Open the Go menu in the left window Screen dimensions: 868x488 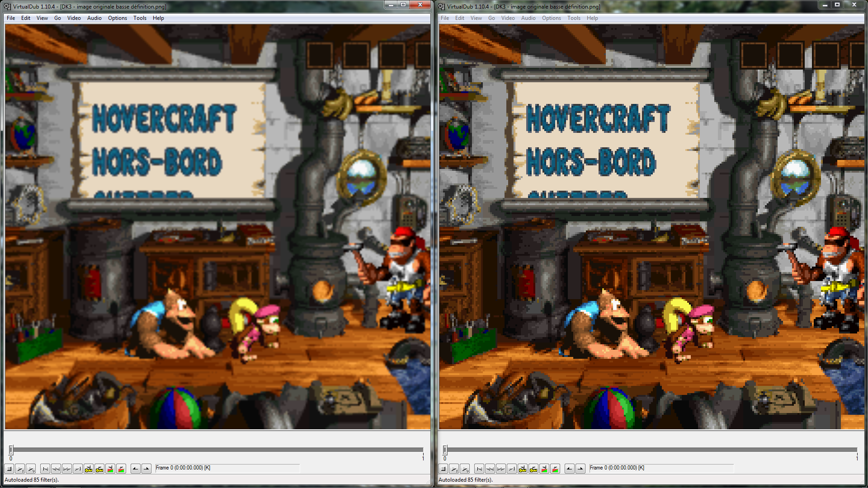click(x=57, y=18)
